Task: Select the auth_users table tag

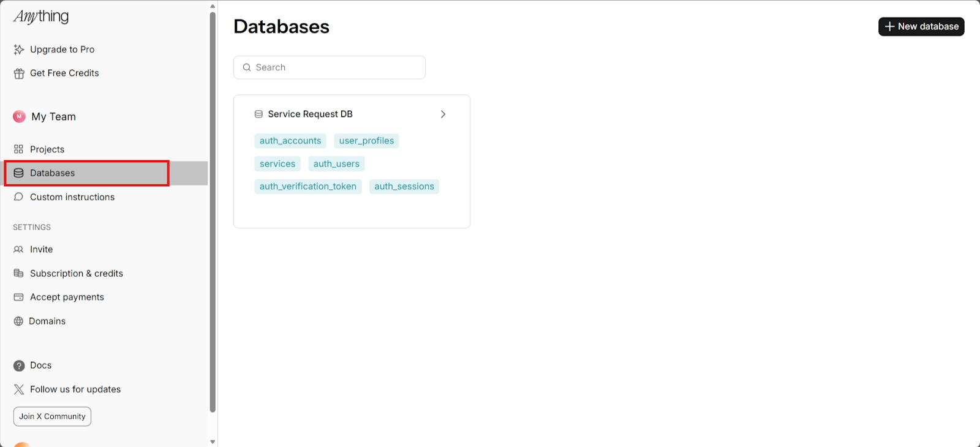Action: (336, 163)
